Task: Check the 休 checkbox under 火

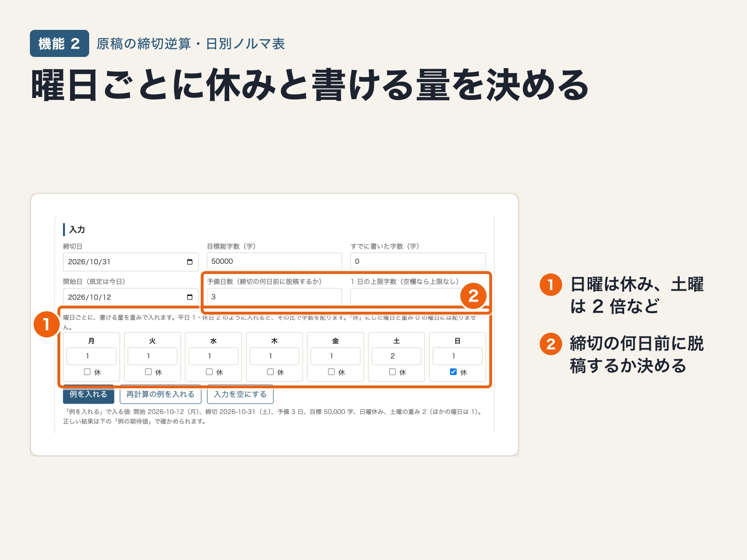Action: click(148, 372)
